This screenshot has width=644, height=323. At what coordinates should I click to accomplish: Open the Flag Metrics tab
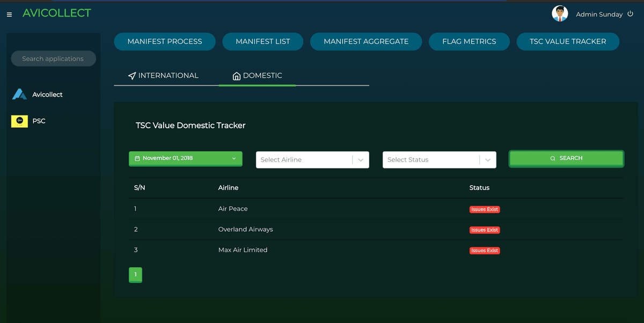[469, 41]
